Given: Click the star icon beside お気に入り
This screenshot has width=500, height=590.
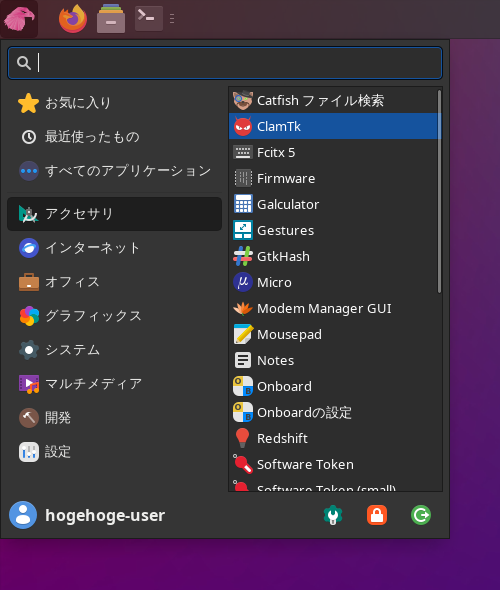Looking at the screenshot, I should click(29, 103).
